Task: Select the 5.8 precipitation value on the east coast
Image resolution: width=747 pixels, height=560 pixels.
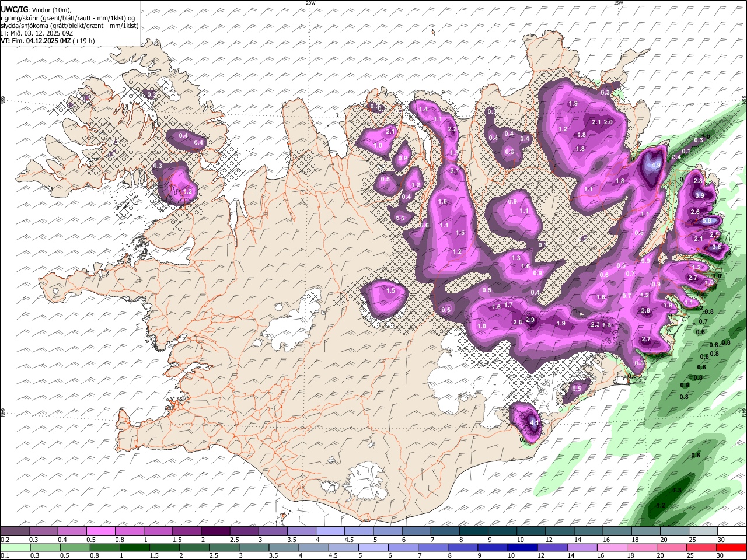Action: tap(707, 221)
